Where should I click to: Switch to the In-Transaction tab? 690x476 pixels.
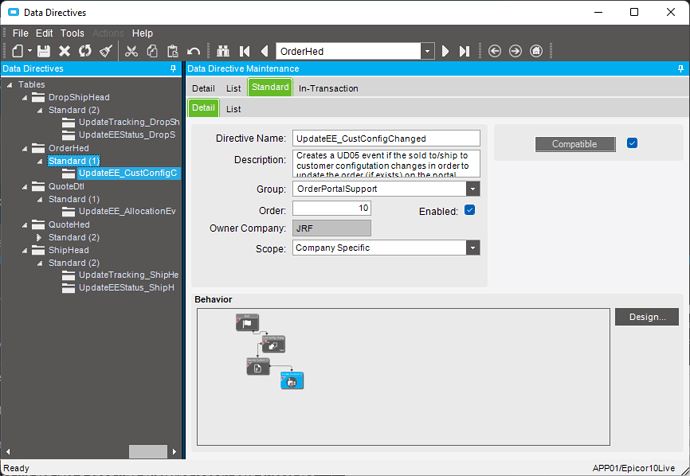(328, 88)
